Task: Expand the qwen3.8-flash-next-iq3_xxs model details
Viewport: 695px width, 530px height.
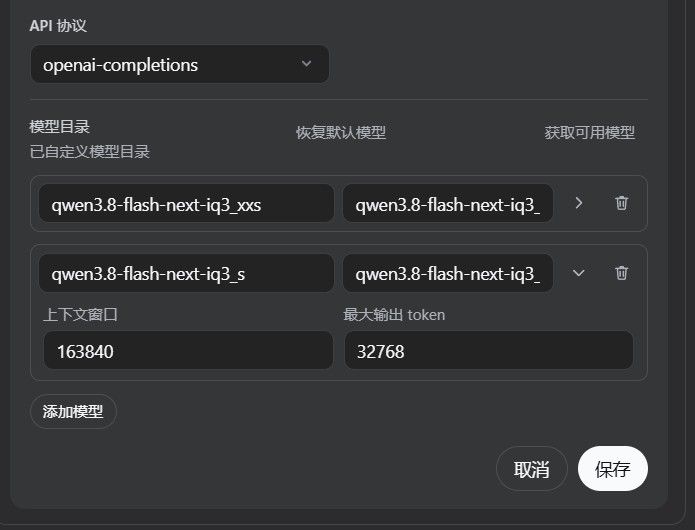Action: pos(578,203)
